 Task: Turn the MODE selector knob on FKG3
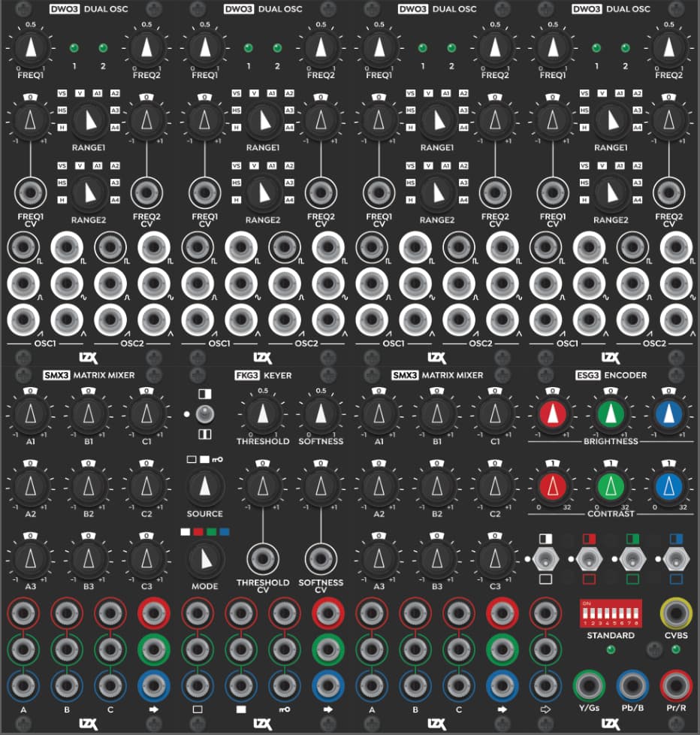click(205, 558)
